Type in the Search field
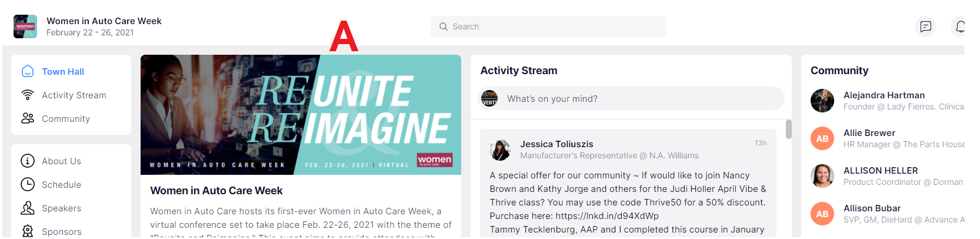The image size is (980, 239). click(553, 26)
